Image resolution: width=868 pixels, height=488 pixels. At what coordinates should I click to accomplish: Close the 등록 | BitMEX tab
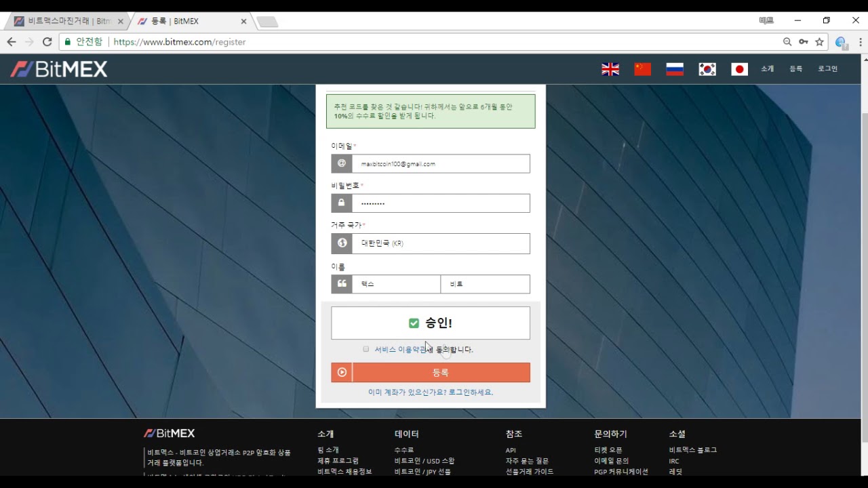[244, 21]
